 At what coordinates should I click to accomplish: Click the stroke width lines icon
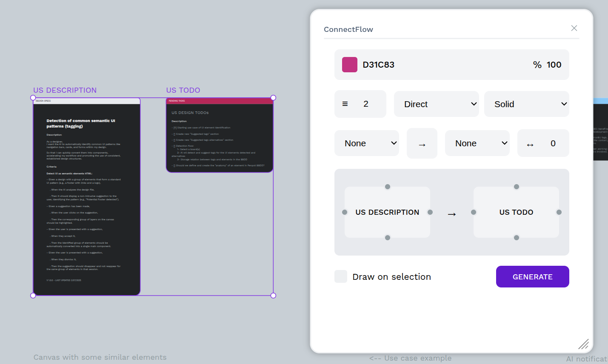[x=345, y=104]
